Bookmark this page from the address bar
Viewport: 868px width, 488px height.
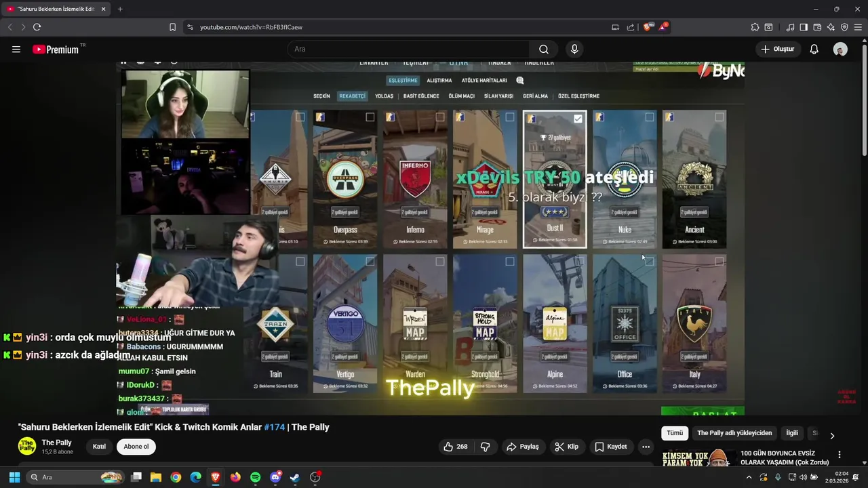tap(172, 27)
